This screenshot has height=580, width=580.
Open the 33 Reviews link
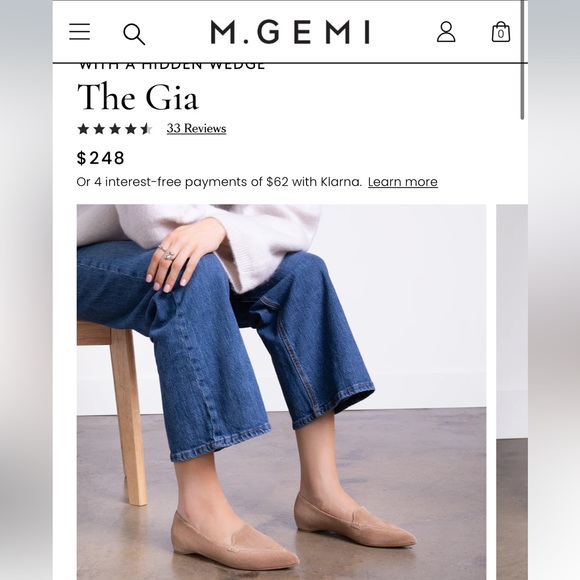(196, 128)
